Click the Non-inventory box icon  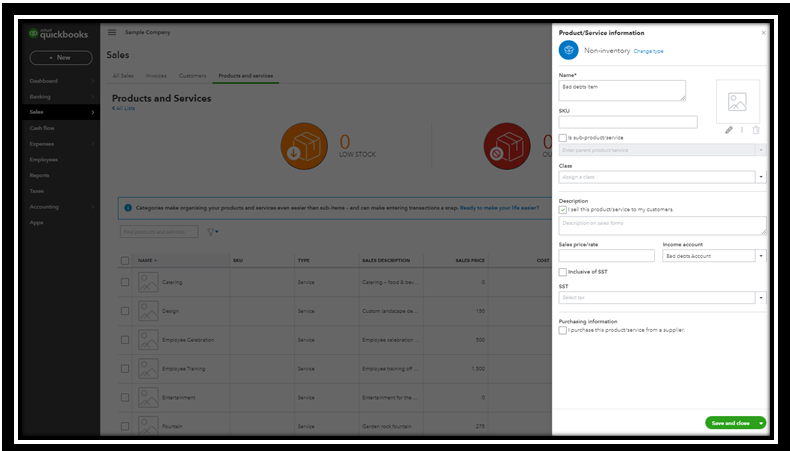569,50
